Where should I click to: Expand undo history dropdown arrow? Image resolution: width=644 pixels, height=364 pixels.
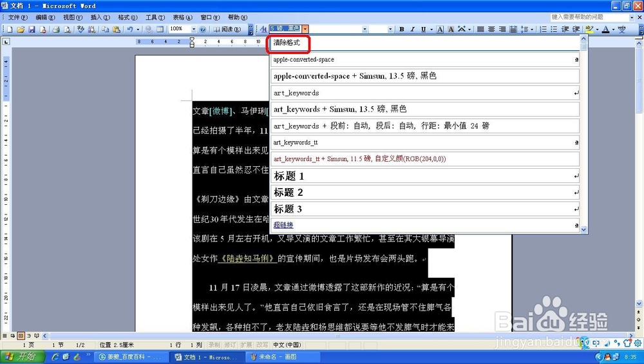pyautogui.click(x=138, y=30)
